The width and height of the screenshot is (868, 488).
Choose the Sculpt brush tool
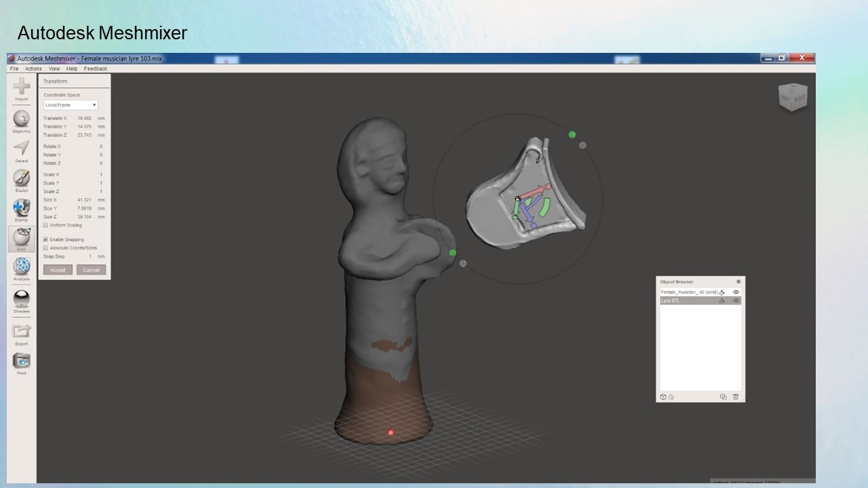click(22, 178)
